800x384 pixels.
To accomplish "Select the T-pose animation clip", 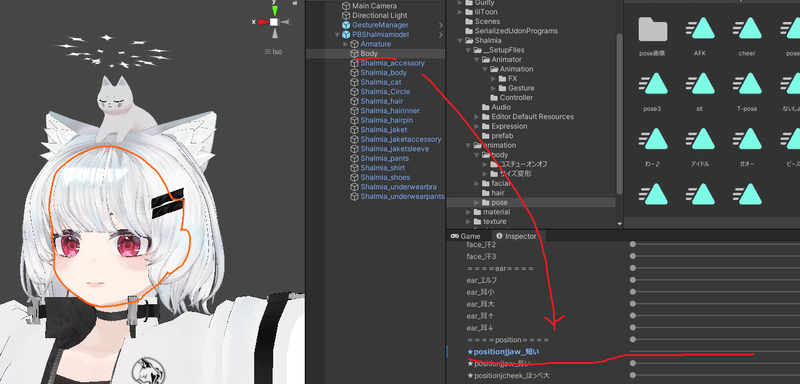I will pos(747,85).
